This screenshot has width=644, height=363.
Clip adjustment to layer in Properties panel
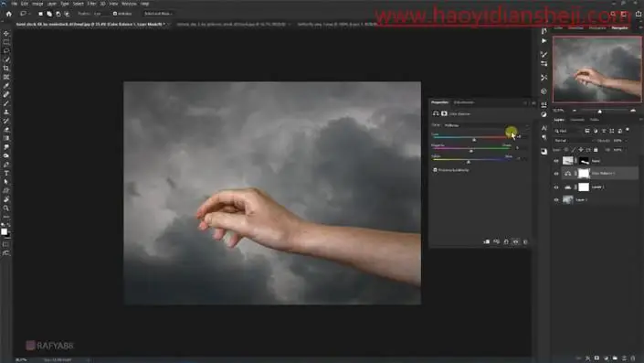[x=487, y=241]
